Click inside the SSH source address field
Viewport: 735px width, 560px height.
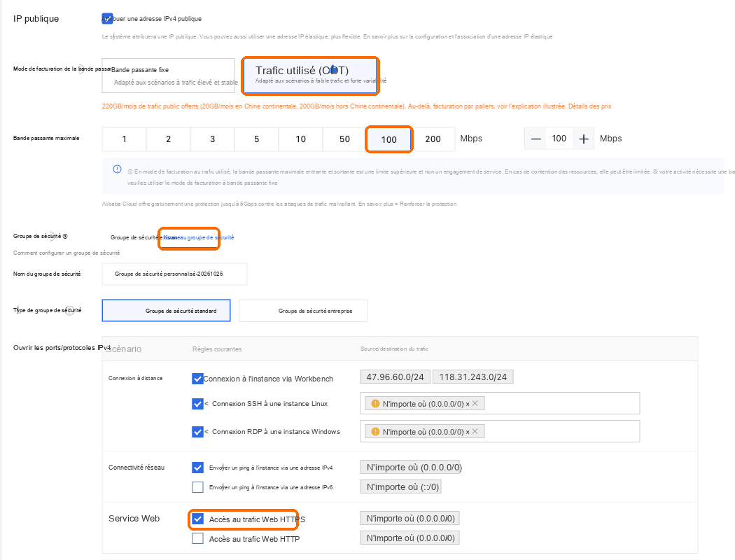pyautogui.click(x=500, y=403)
